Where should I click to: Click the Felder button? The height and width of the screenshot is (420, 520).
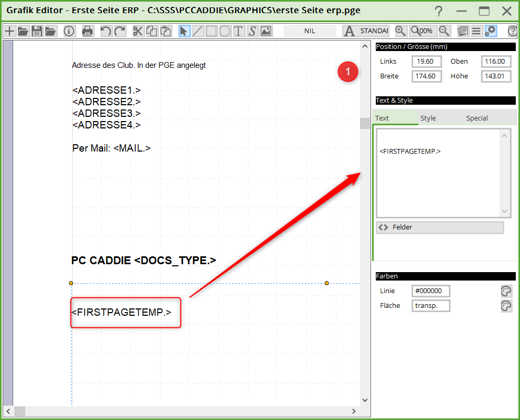point(440,227)
